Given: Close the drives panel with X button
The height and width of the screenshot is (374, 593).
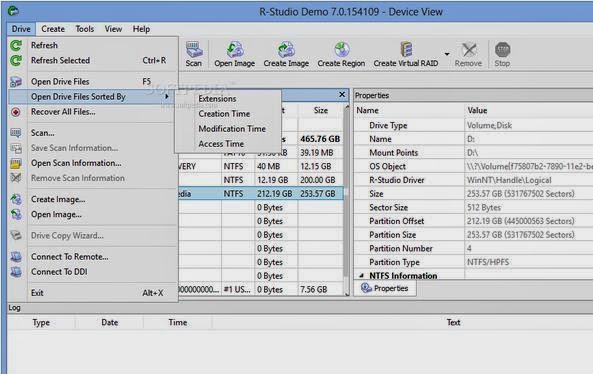Looking at the screenshot, I should click(342, 95).
